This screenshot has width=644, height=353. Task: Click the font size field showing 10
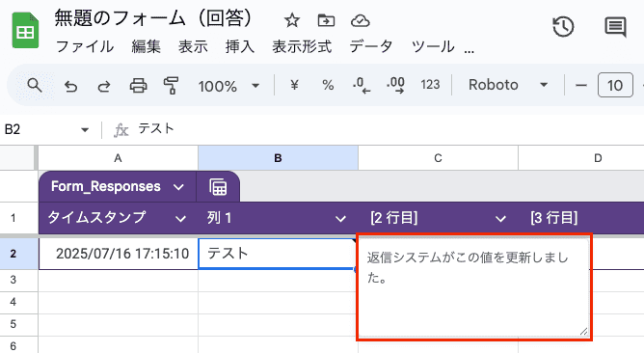(x=615, y=85)
